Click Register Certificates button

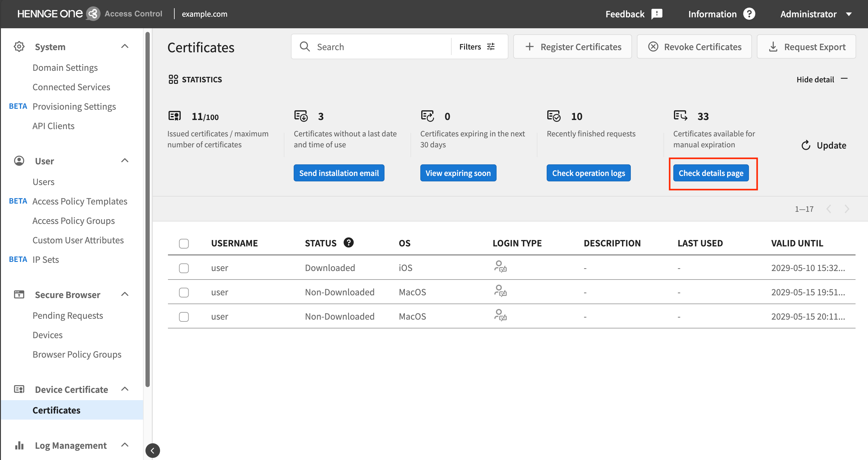tap(572, 47)
